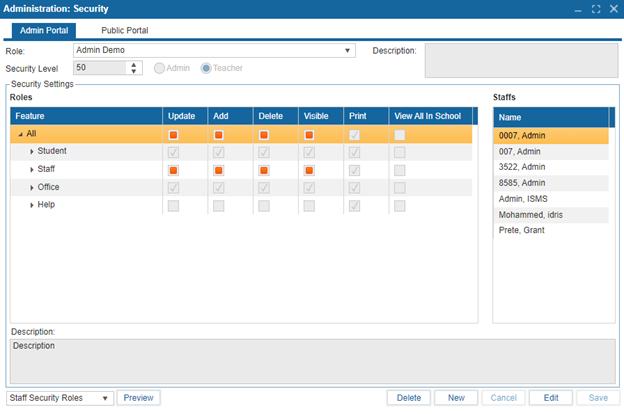
Task: Select staff entry 0007, Admin
Action: (551, 136)
